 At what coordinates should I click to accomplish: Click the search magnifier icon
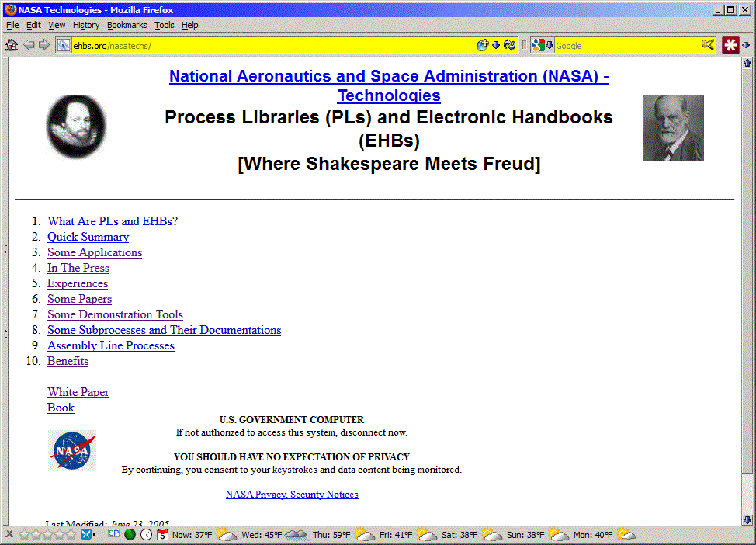point(708,45)
